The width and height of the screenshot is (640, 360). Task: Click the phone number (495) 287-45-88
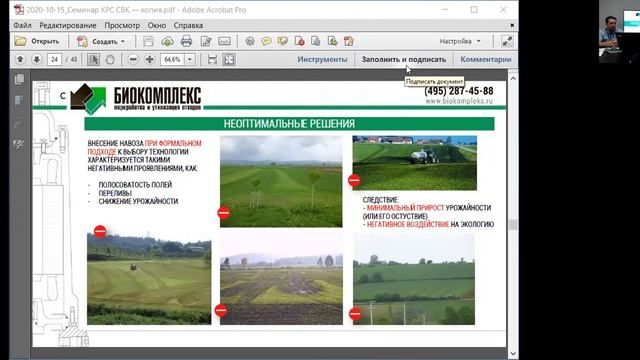[x=459, y=91]
